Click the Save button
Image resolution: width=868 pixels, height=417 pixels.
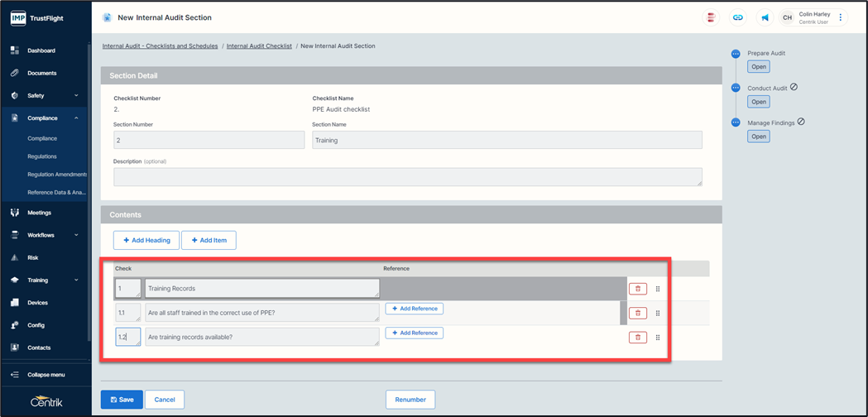pos(122,400)
